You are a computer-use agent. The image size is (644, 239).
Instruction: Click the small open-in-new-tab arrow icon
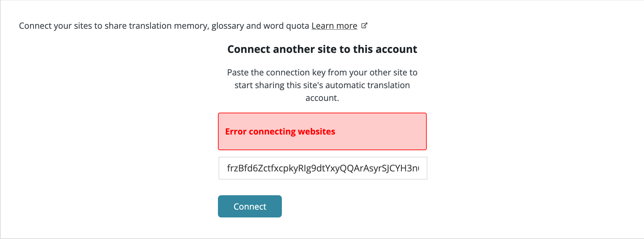(x=364, y=25)
